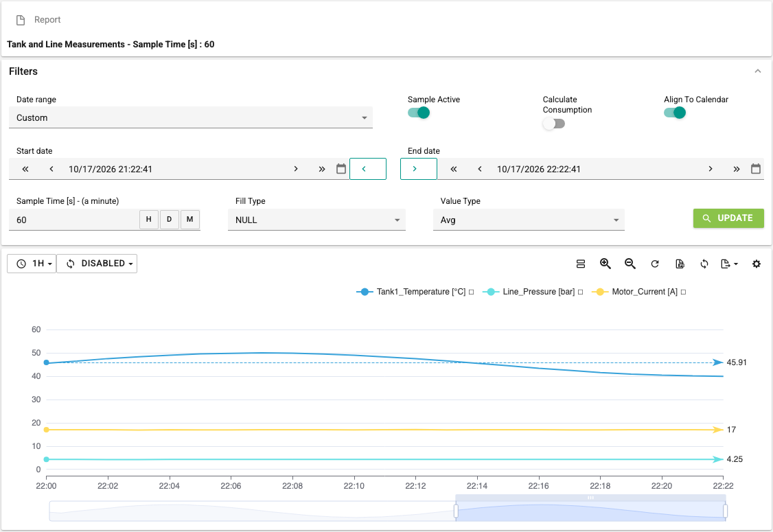The width and height of the screenshot is (773, 532).
Task: Open the end date calendar picker
Action: click(756, 169)
